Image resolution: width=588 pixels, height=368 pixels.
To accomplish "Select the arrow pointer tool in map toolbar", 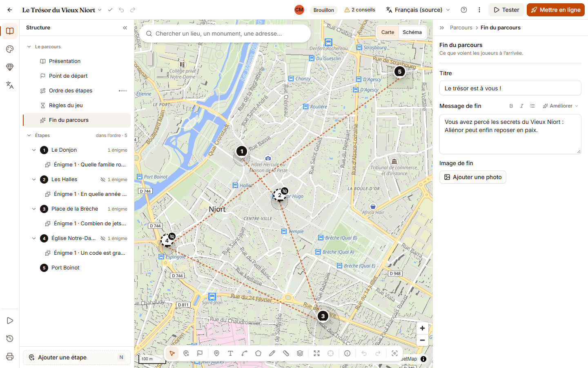I will coord(172,353).
